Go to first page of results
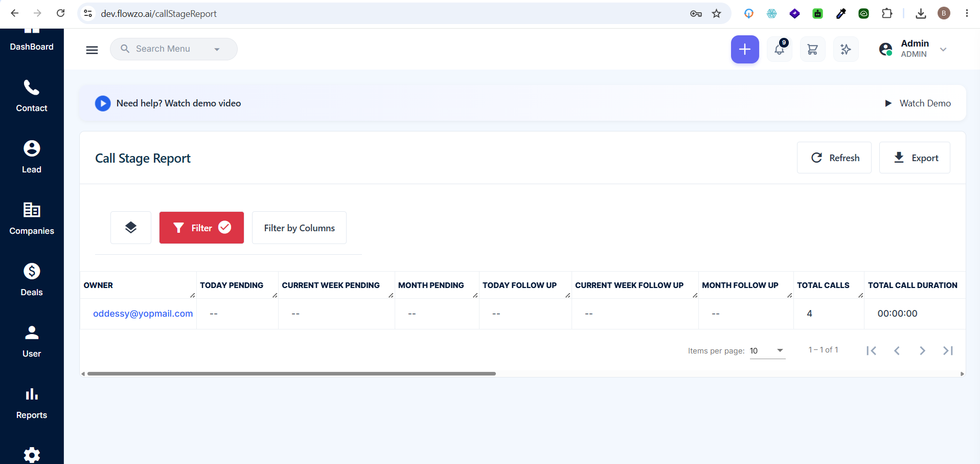Viewport: 980px width, 464px height. [872, 350]
